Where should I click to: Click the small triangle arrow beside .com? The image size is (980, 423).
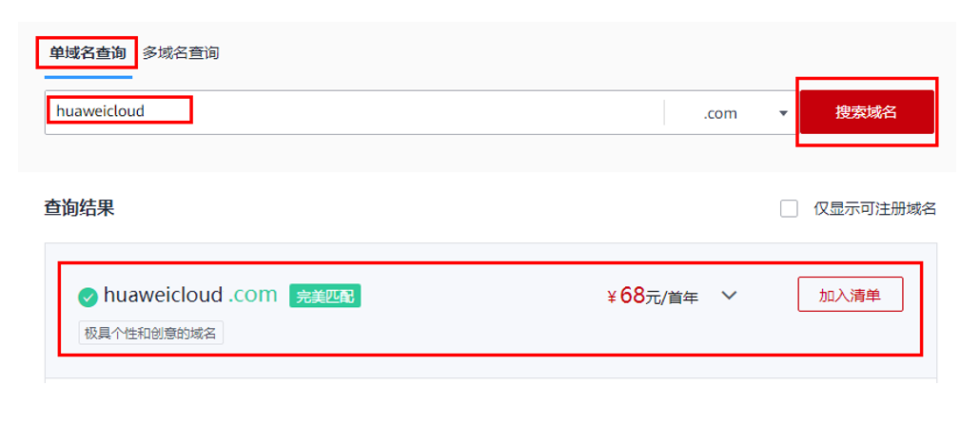tap(783, 114)
